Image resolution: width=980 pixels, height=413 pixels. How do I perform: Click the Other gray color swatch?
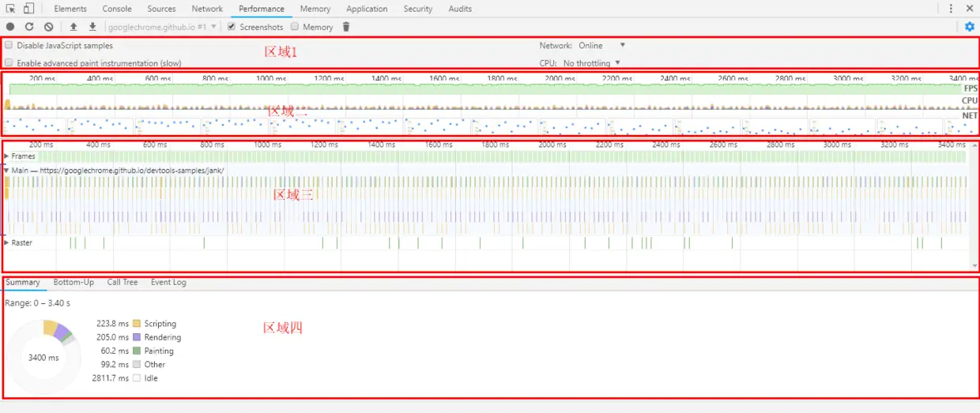(137, 365)
